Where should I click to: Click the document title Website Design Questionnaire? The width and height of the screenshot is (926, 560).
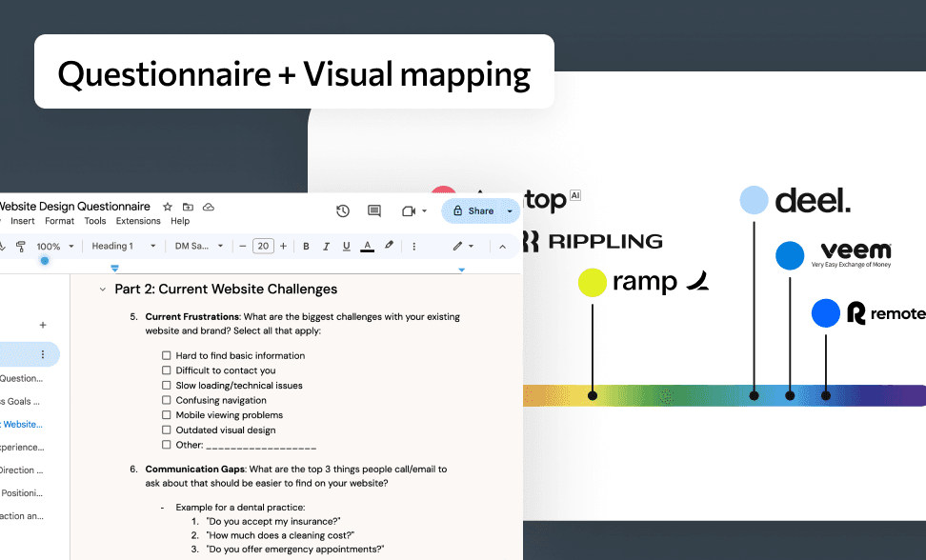(x=74, y=207)
